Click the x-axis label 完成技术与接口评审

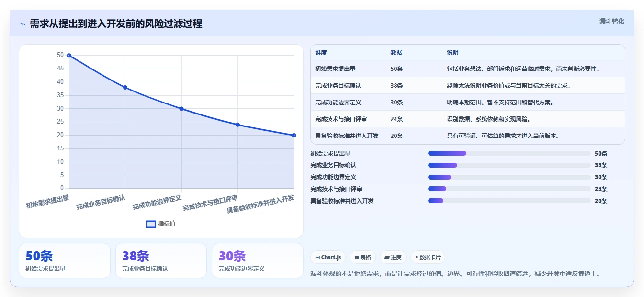click(x=211, y=203)
